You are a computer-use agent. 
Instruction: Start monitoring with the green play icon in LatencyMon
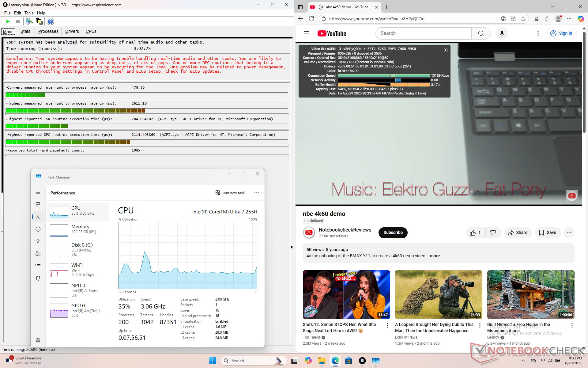[x=8, y=21]
